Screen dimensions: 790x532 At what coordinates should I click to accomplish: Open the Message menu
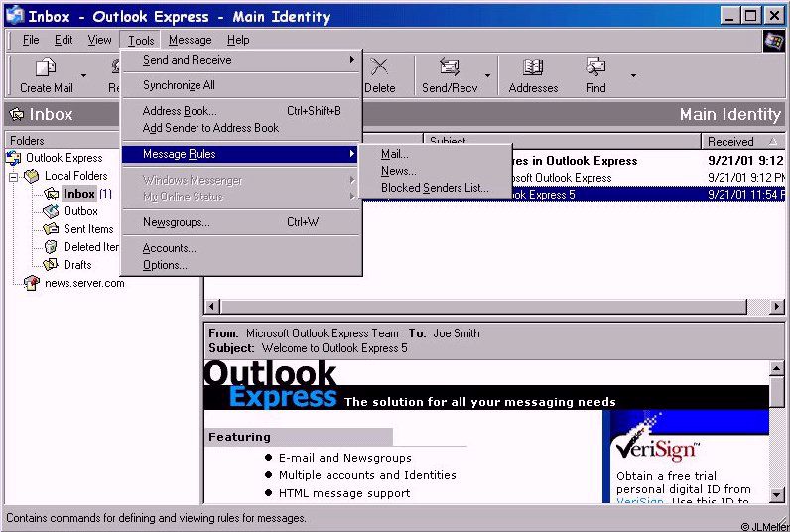190,40
